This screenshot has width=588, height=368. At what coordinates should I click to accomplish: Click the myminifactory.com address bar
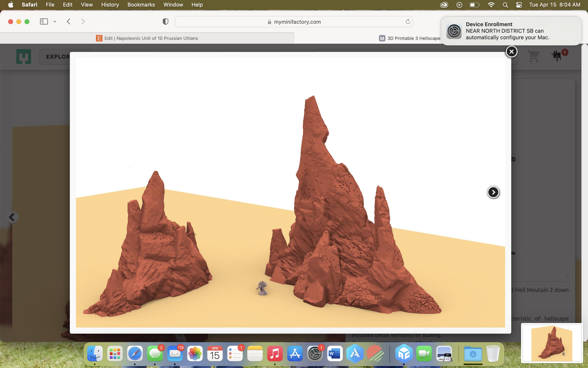(294, 22)
